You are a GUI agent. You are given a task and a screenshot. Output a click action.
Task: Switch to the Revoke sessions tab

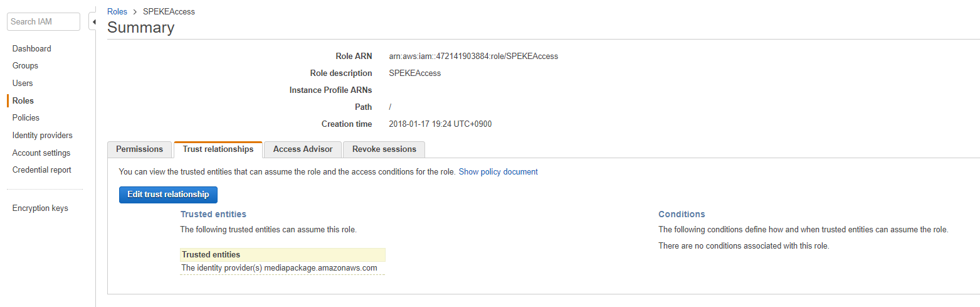pyautogui.click(x=384, y=149)
